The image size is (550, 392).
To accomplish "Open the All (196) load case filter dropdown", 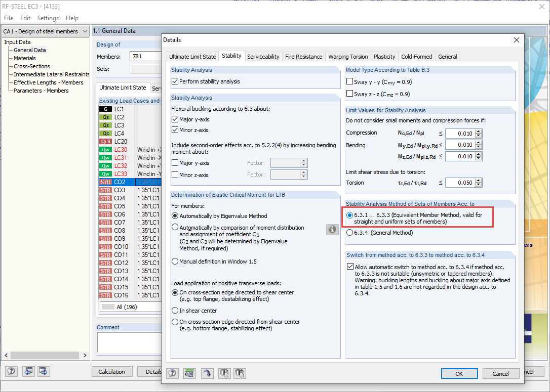I will pyautogui.click(x=131, y=307).
